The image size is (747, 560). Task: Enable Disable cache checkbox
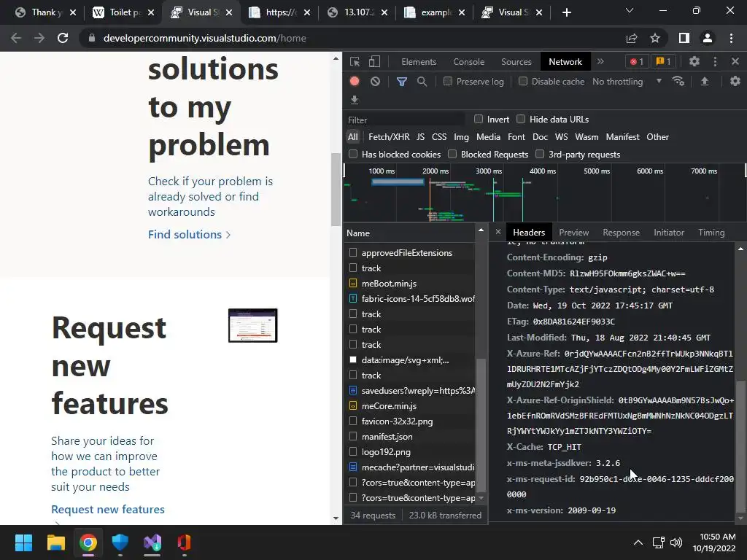[523, 81]
